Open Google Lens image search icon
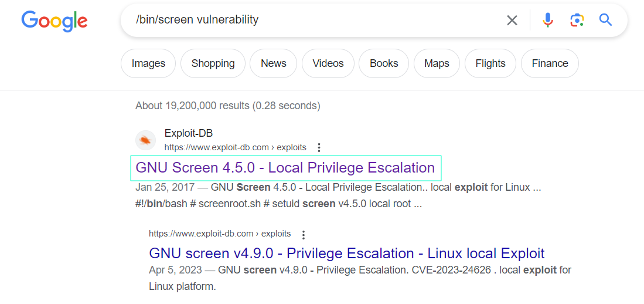This screenshot has width=644, height=304. pyautogui.click(x=577, y=20)
